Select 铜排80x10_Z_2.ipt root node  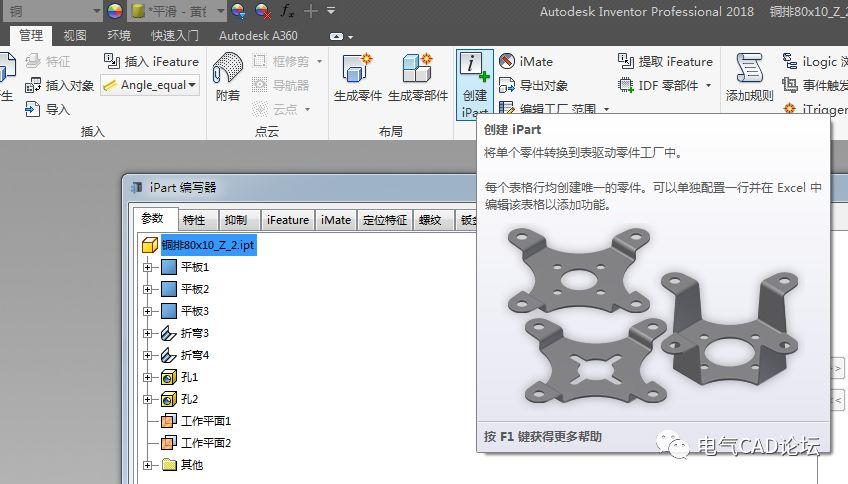[x=208, y=245]
